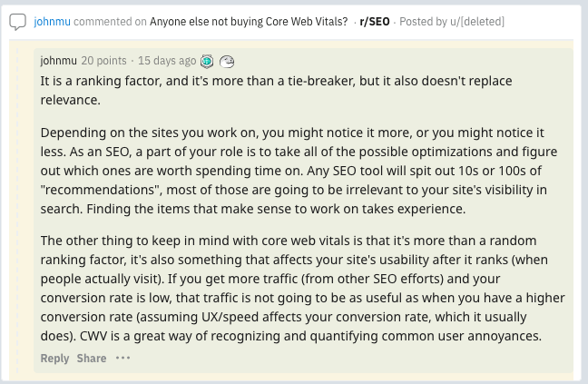The height and width of the screenshot is (384, 588).
Task: Click Reply under the comment
Action: click(54, 359)
